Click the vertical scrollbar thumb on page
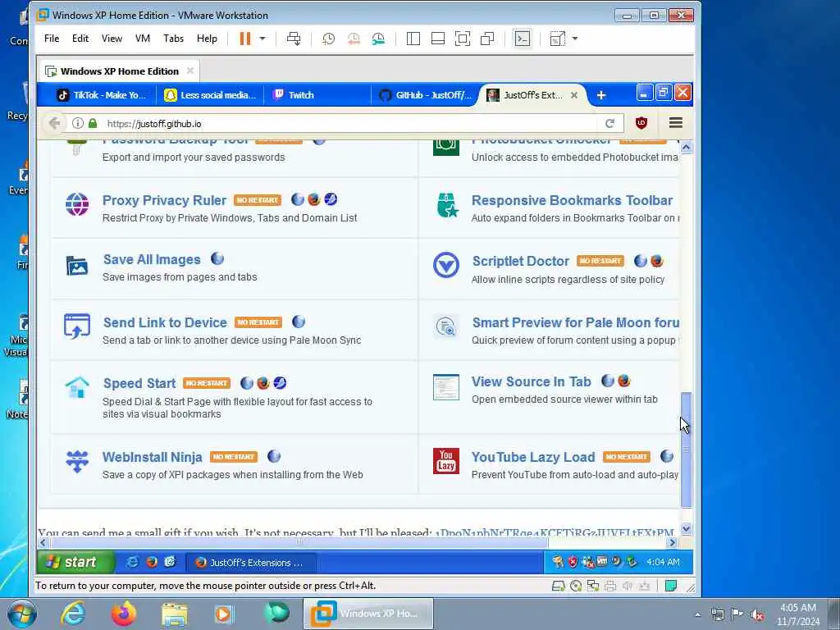The height and width of the screenshot is (630, 840). coord(687,450)
